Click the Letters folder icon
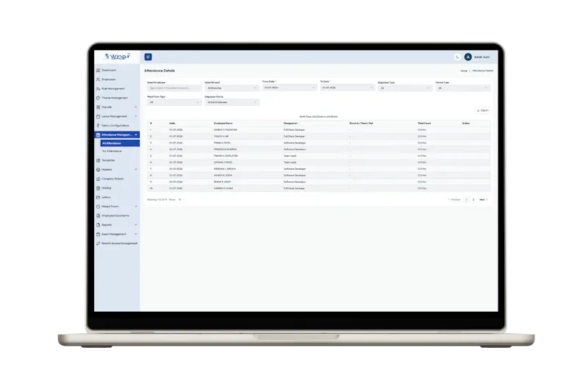The width and height of the screenshot is (588, 392). coord(98,197)
